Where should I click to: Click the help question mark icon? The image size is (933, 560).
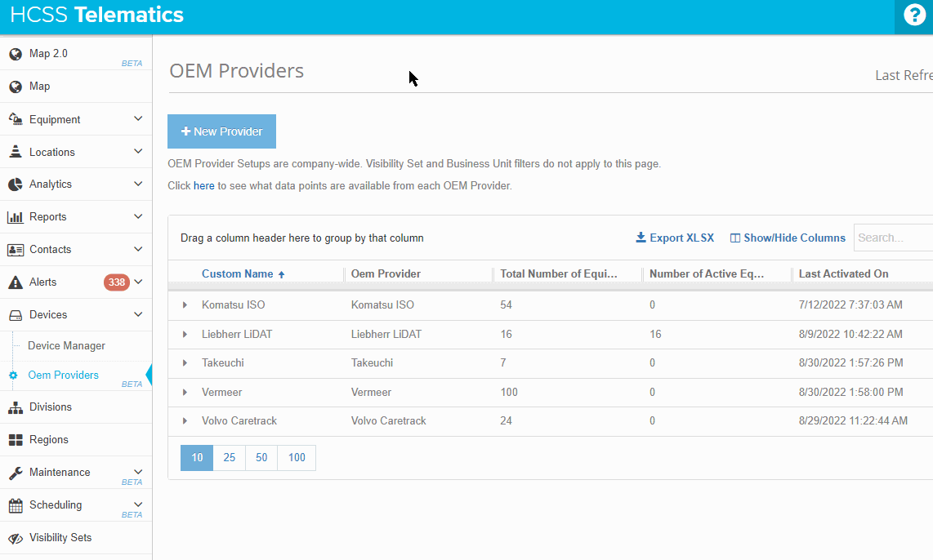[914, 16]
